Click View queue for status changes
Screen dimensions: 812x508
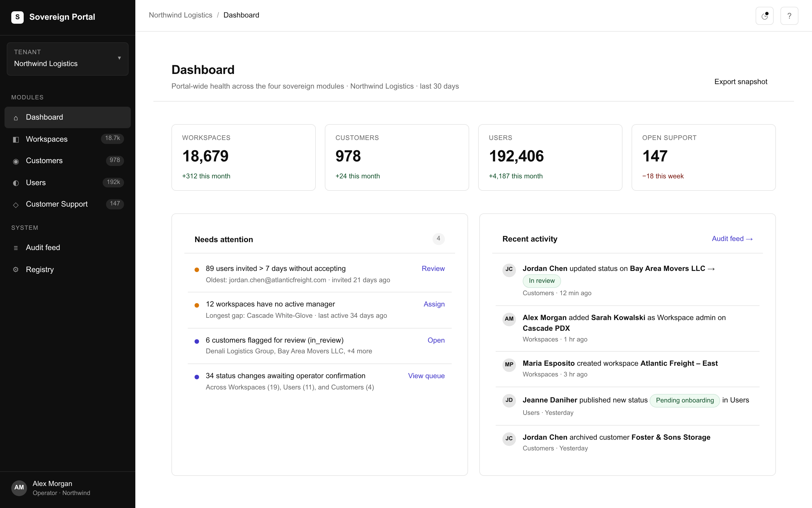pos(426,376)
